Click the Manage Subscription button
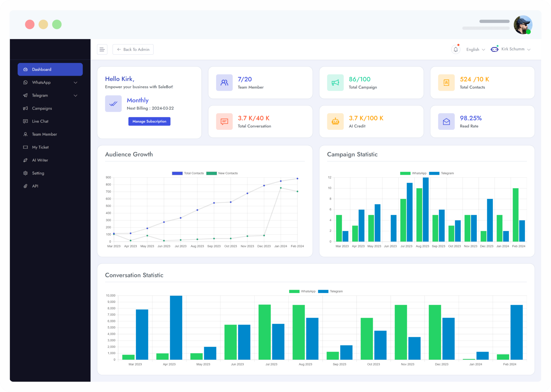Viewport: 551px width, 392px height. tap(149, 121)
